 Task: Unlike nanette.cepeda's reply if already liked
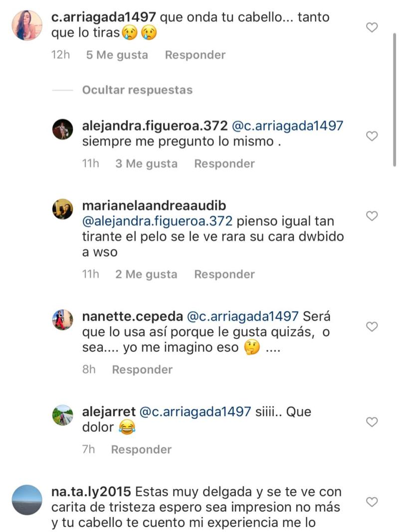(x=372, y=326)
